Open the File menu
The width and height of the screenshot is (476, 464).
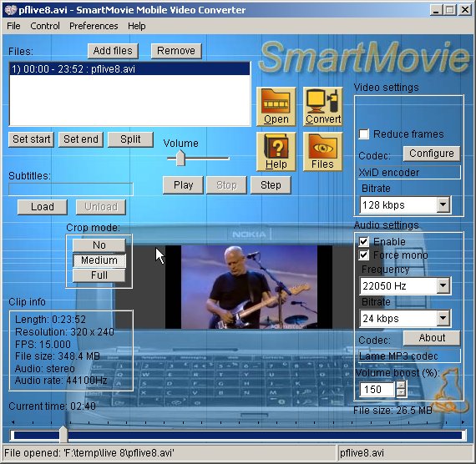tap(13, 26)
